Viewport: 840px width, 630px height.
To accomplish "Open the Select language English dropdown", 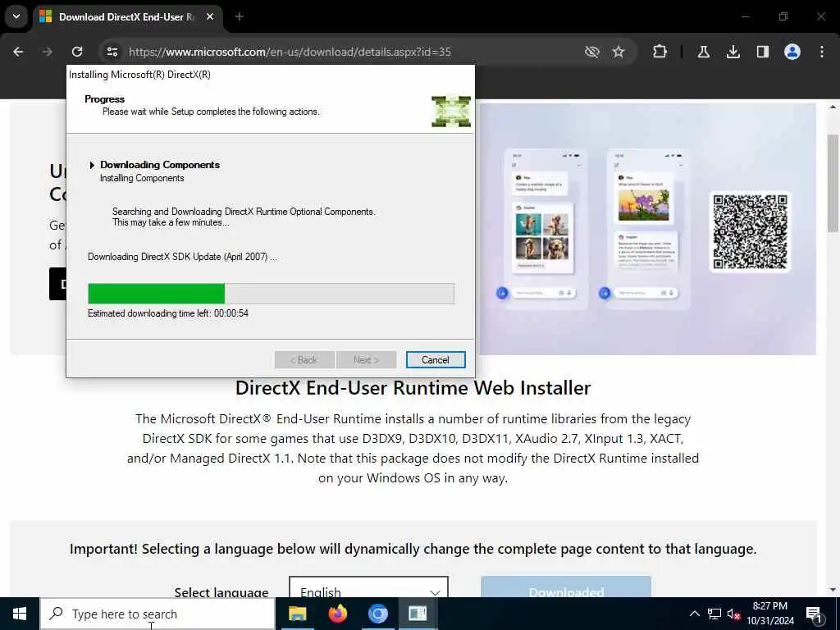I will pyautogui.click(x=368, y=587).
